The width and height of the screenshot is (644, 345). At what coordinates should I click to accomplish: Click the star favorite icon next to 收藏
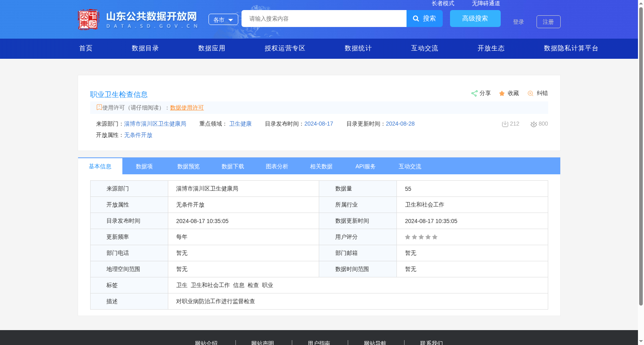(502, 93)
